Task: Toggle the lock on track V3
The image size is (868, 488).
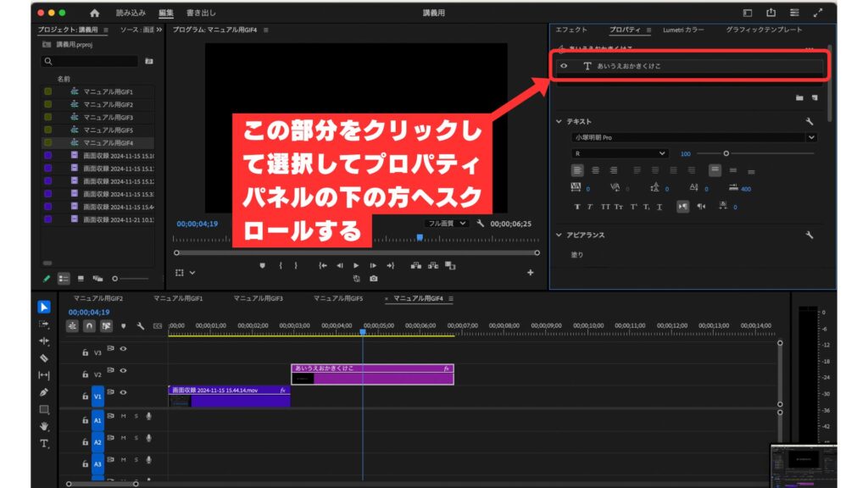Action: coord(86,352)
